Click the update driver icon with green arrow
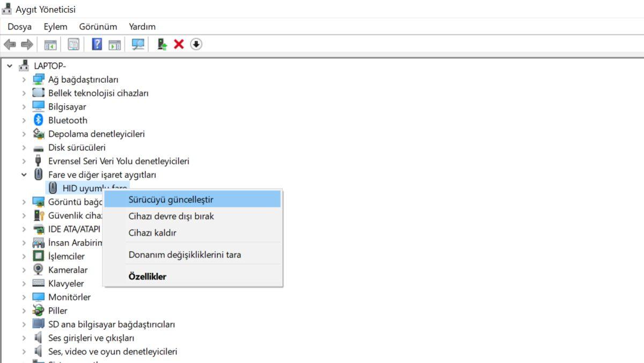This screenshot has width=644, height=363. [162, 44]
